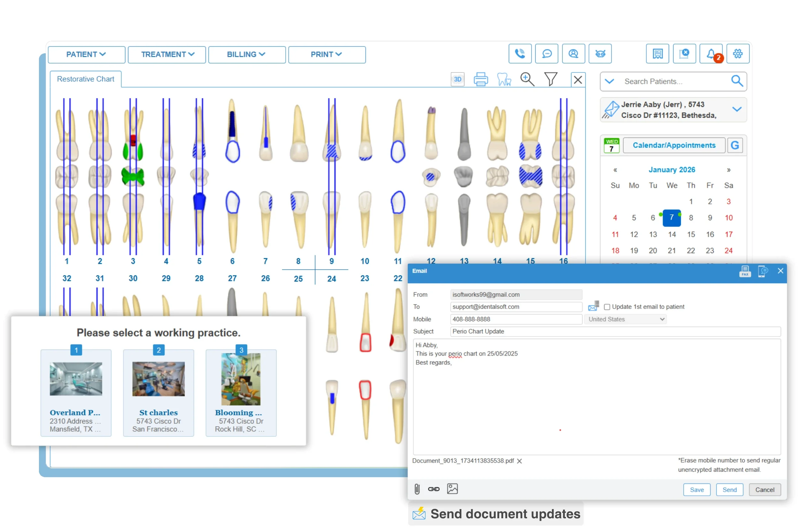This screenshot has height=532, width=798.
Task: Click the notification bell icon
Action: point(711,54)
